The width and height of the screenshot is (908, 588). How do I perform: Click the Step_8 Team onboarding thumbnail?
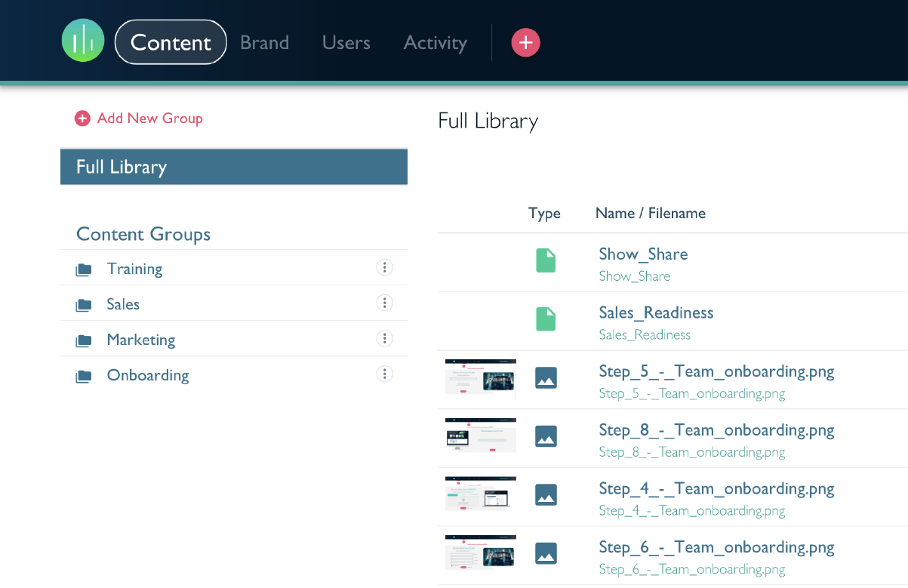481,436
